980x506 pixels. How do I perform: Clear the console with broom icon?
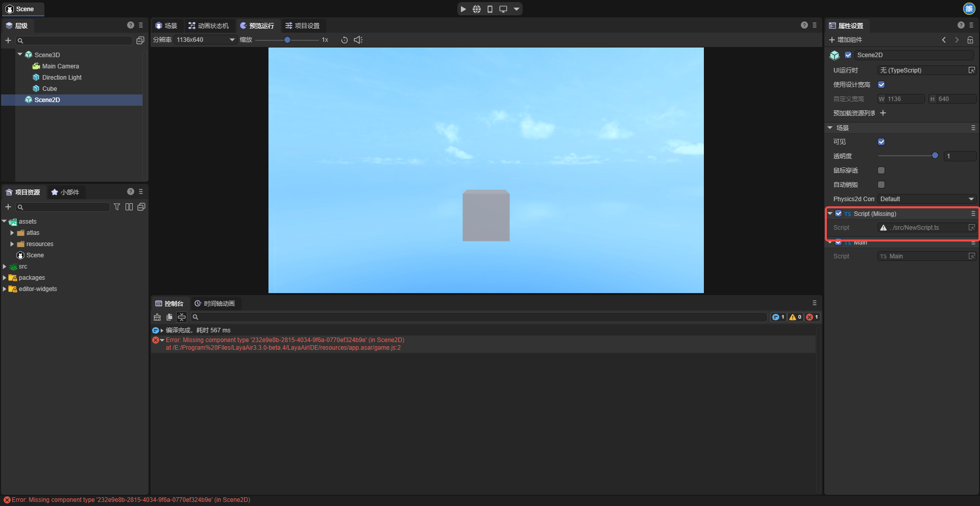pos(157,317)
